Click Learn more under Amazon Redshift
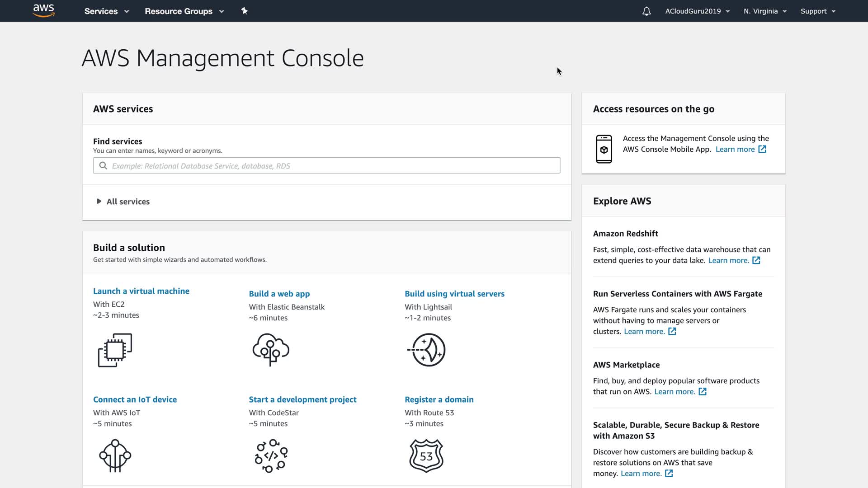Viewport: 868px width, 488px height. tap(728, 260)
